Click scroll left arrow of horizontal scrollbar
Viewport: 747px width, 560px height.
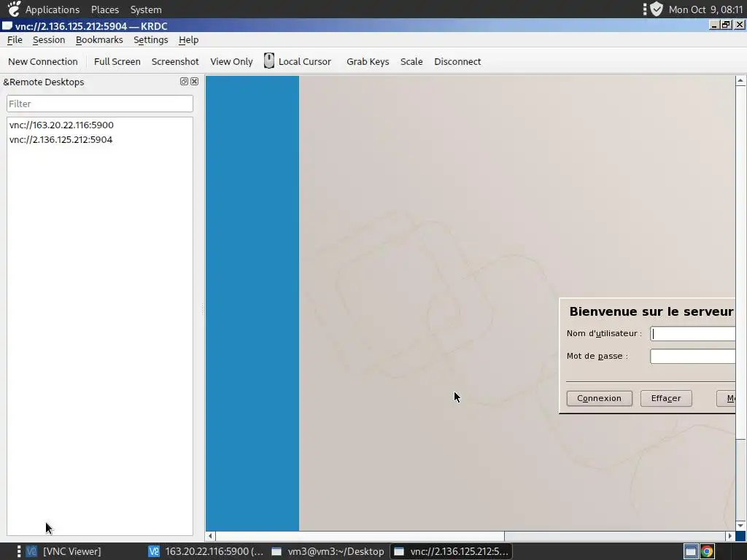point(210,536)
